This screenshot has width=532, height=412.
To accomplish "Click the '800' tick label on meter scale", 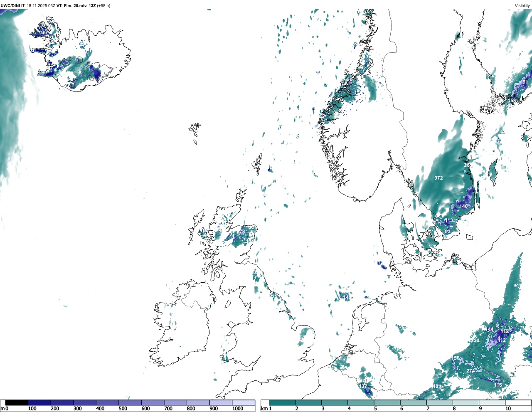I will tap(191, 409).
